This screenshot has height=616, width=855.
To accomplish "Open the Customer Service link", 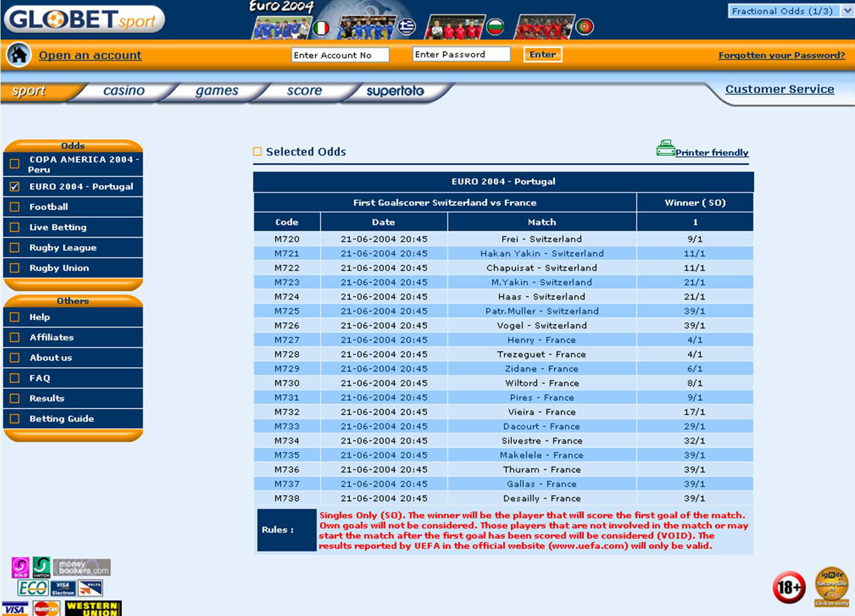I will click(x=779, y=89).
